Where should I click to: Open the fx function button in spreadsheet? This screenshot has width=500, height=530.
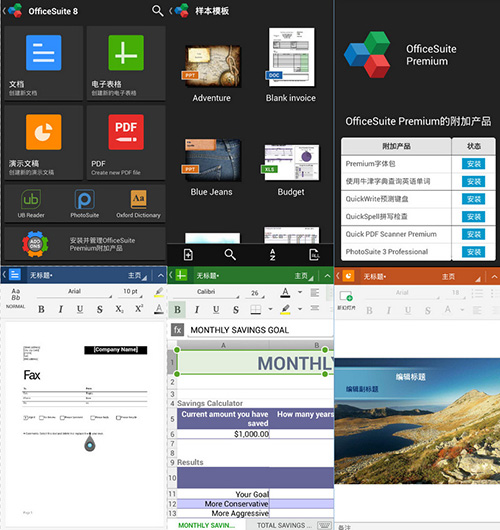click(x=177, y=330)
